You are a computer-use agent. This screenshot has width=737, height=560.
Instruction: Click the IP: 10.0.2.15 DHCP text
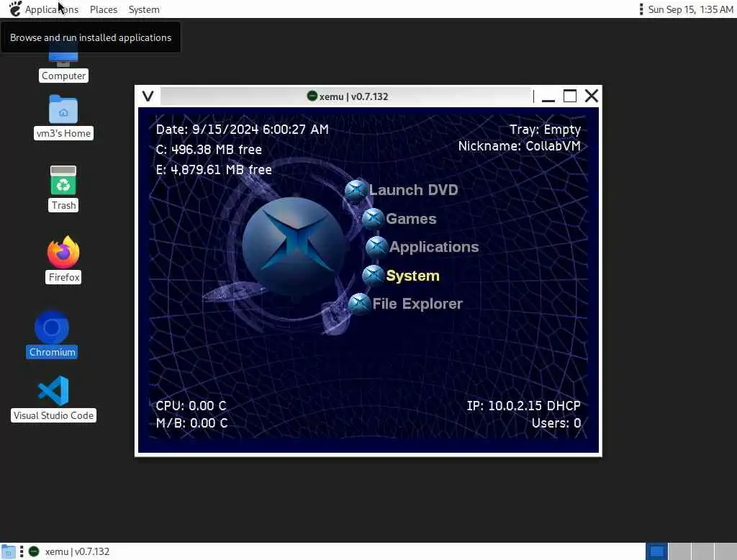(x=524, y=406)
